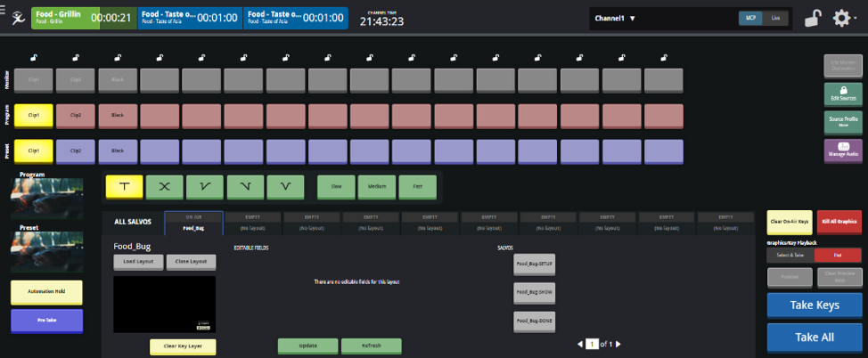Select Clip1 on the Preset row

coord(33,151)
